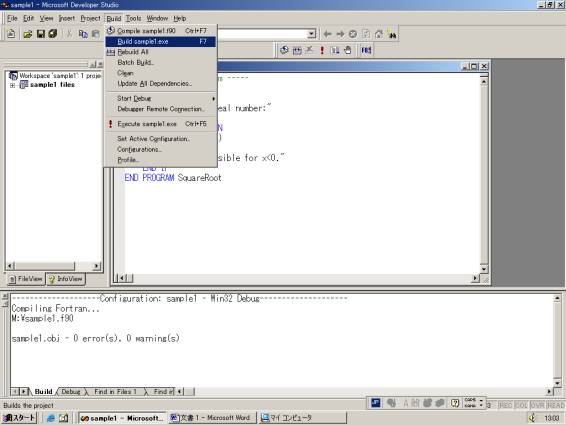Click the Stop Build icon in minibar

[309, 50]
